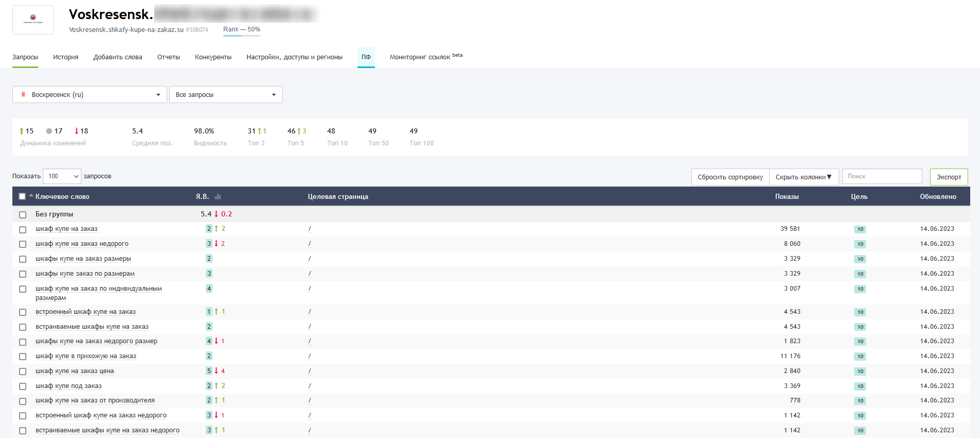Sort by the Обновлено column header

pos(938,196)
